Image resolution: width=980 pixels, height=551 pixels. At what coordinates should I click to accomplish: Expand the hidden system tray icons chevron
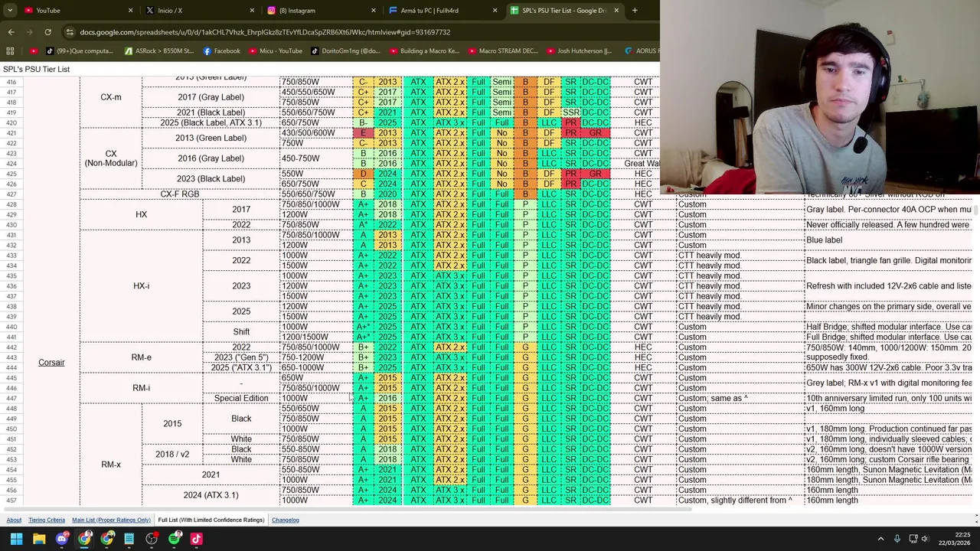(x=882, y=539)
